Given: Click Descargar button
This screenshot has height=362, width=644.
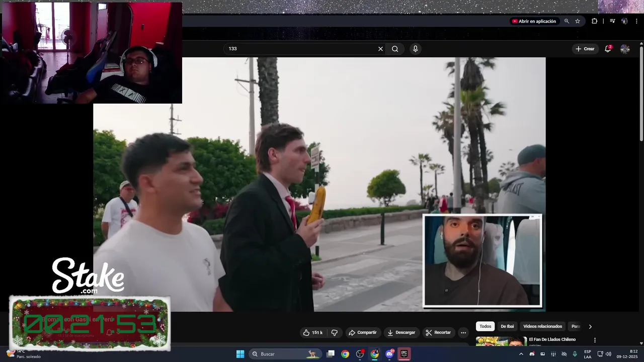Looking at the screenshot, I should coord(401,332).
